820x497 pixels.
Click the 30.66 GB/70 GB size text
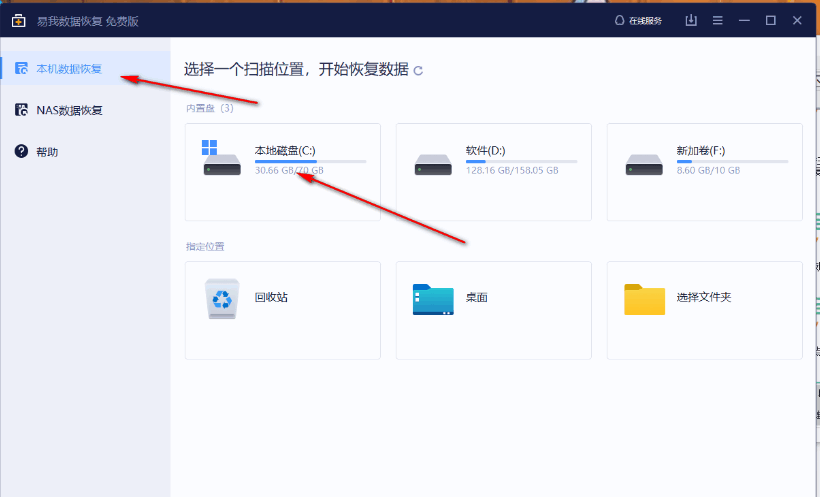click(289, 171)
